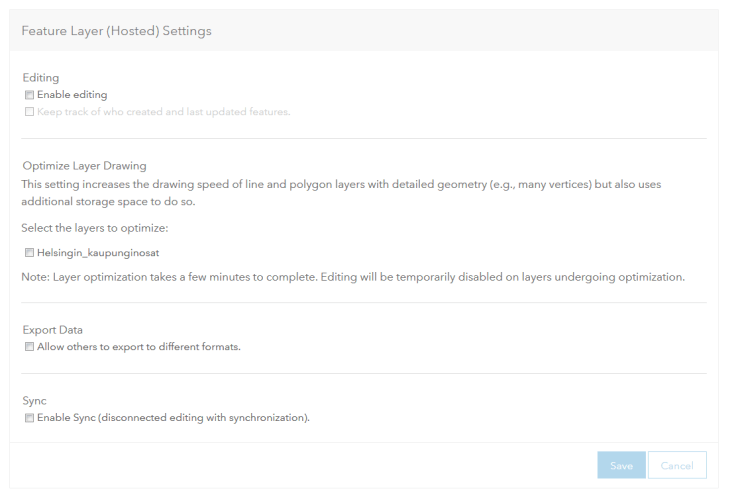Select the 'Optimize Layer Drawing' heading
The image size is (736, 503).
click(x=84, y=165)
